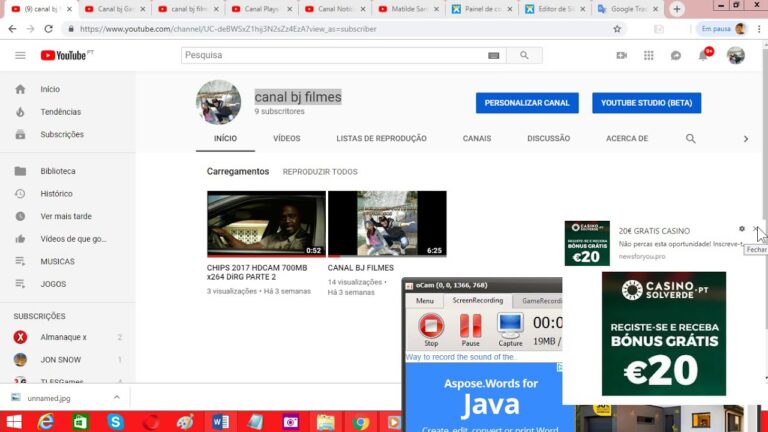Open the oCam Menu tab

pyautogui.click(x=425, y=301)
